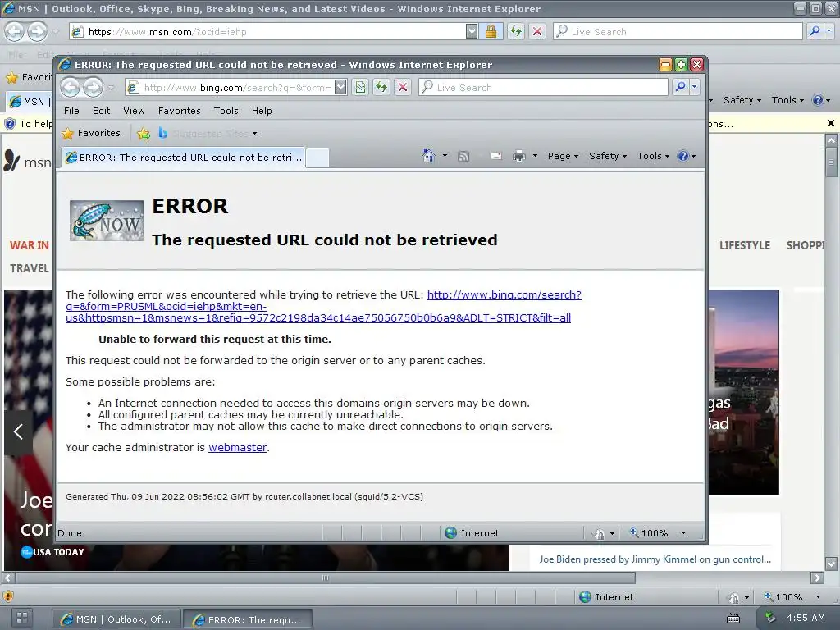Select the ERROR page tab
The image size is (840, 630).
(x=183, y=157)
